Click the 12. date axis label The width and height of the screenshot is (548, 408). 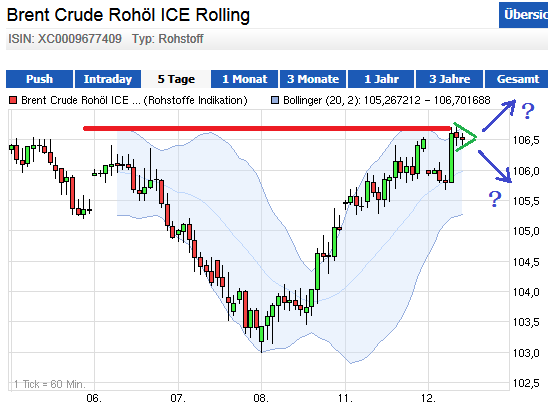coord(428,398)
